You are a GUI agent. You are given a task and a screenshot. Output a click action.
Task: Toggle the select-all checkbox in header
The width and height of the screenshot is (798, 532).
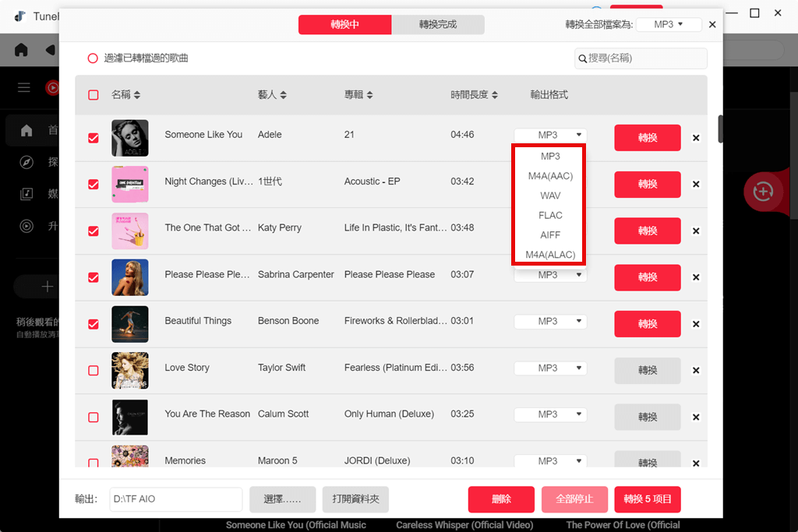94,95
